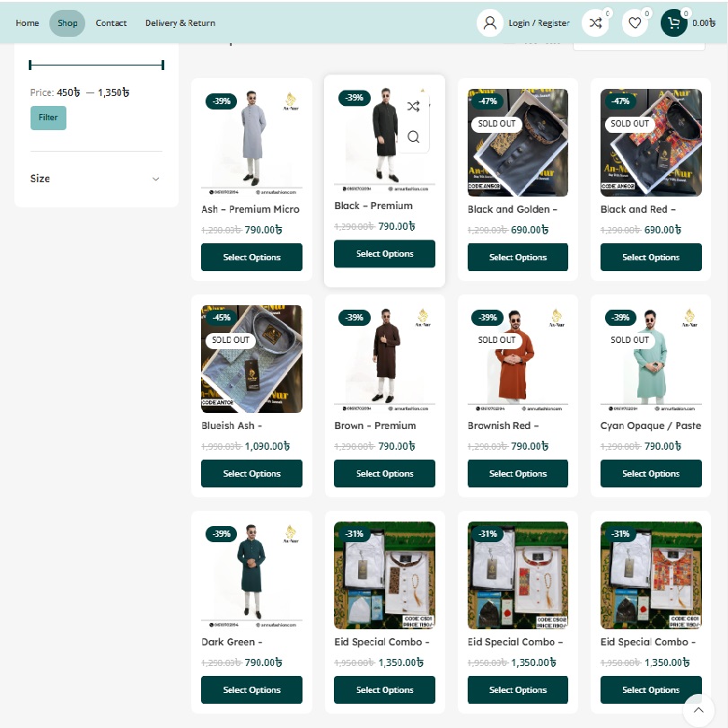The height and width of the screenshot is (728, 728).
Task: Open the Blueish Ash product title link
Action: tap(232, 426)
